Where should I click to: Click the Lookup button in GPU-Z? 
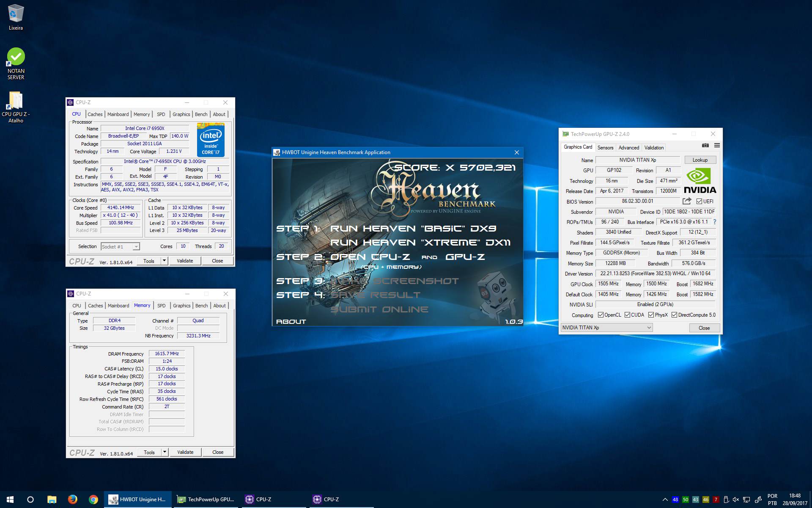(x=700, y=160)
